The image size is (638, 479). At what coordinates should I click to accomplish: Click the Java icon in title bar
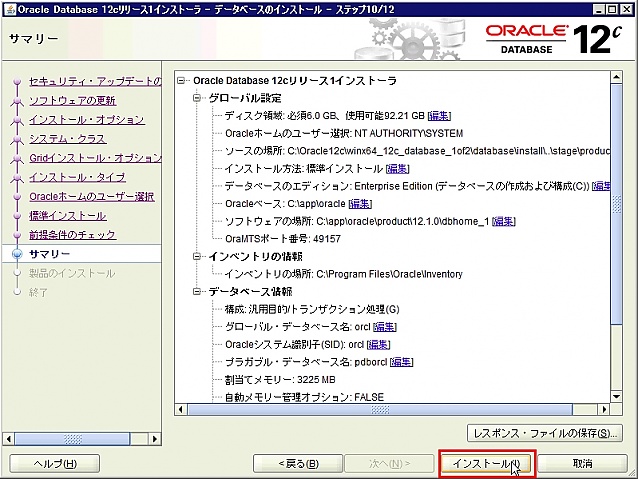click(11, 9)
